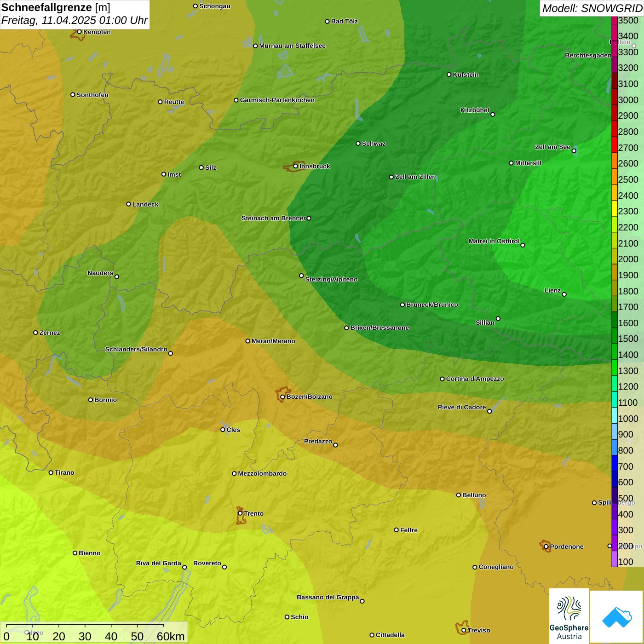The height and width of the screenshot is (644, 644).
Task: Click the Bormio marker dot
Action: tap(91, 400)
